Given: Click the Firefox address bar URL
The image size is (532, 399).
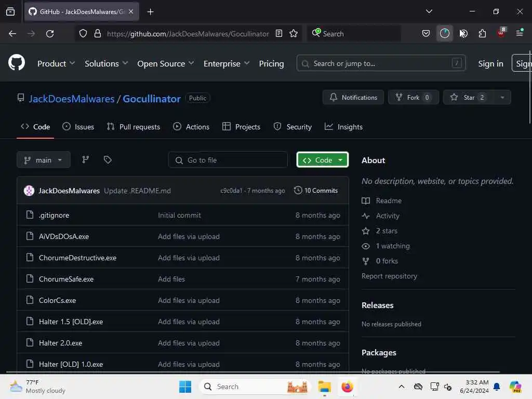Looking at the screenshot, I should (x=188, y=34).
